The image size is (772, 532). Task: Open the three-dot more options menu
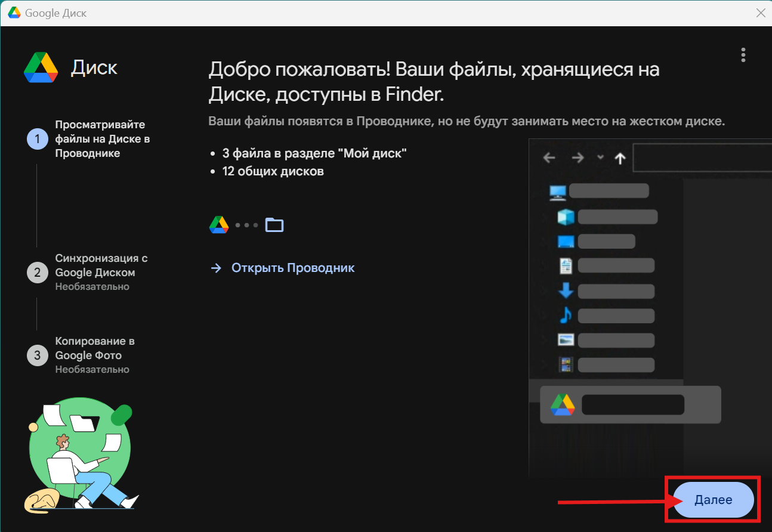coord(743,55)
